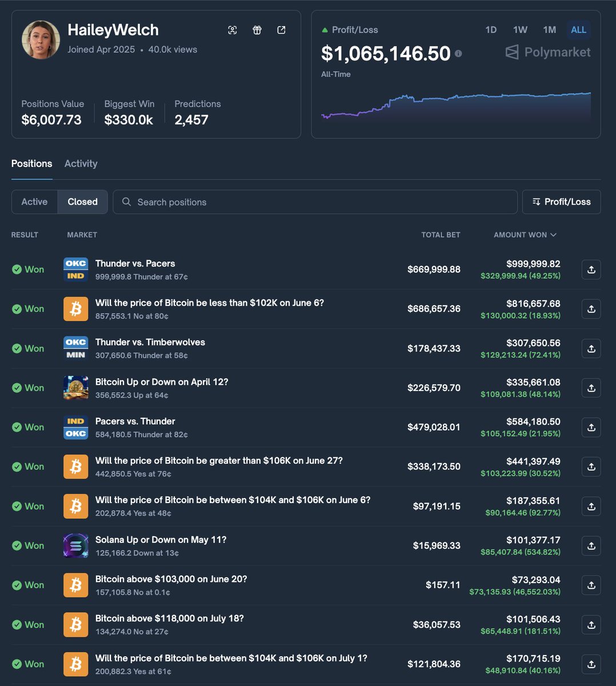Viewport: 616px width, 686px height.
Task: Click OKC MIN logo for Thunder vs. Timberwolves
Action: coord(75,349)
